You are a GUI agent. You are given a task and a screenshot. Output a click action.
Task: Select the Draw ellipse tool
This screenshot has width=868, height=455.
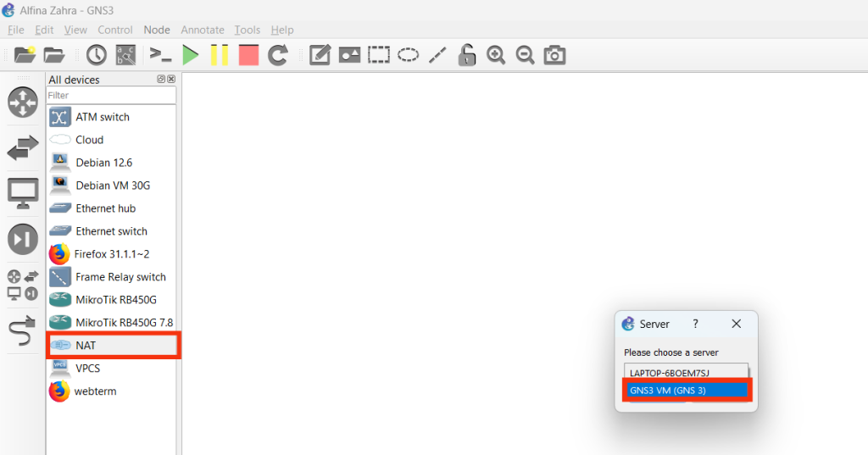point(409,55)
